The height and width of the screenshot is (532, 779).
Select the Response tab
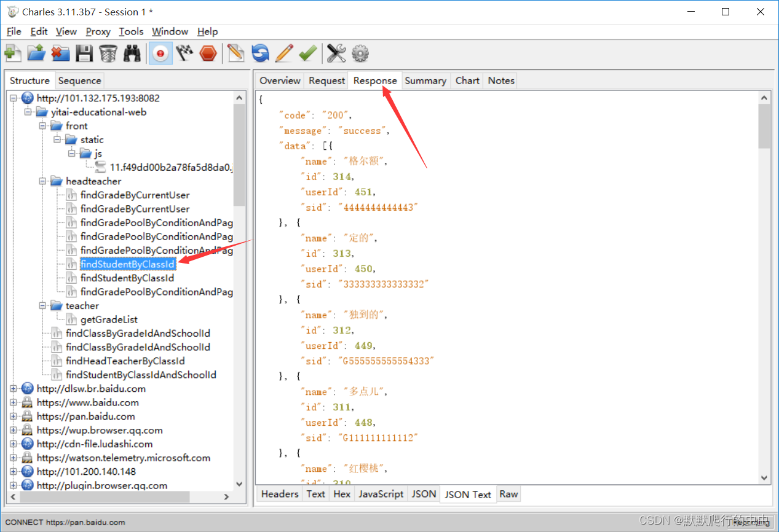(375, 80)
